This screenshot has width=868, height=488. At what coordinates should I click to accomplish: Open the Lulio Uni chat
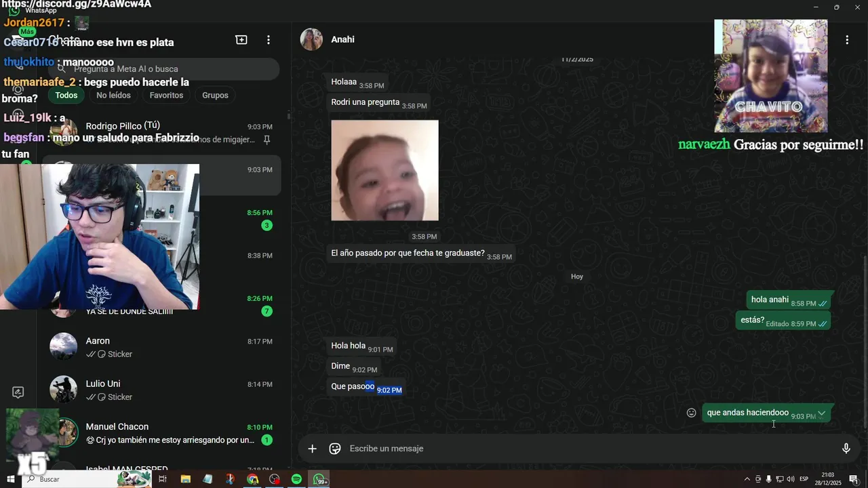pyautogui.click(x=161, y=390)
